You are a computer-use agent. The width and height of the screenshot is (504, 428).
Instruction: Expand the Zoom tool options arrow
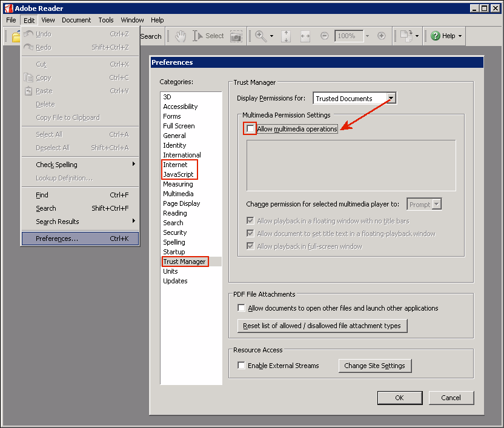(x=271, y=36)
